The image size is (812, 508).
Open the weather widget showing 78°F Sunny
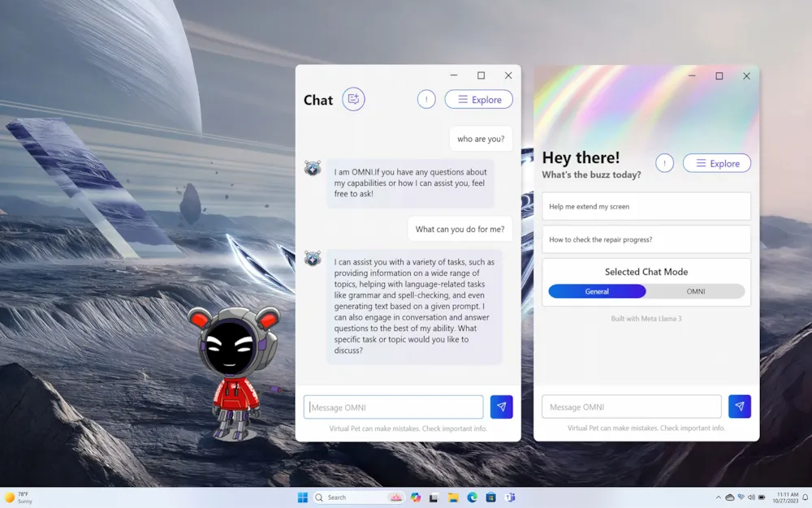point(19,497)
